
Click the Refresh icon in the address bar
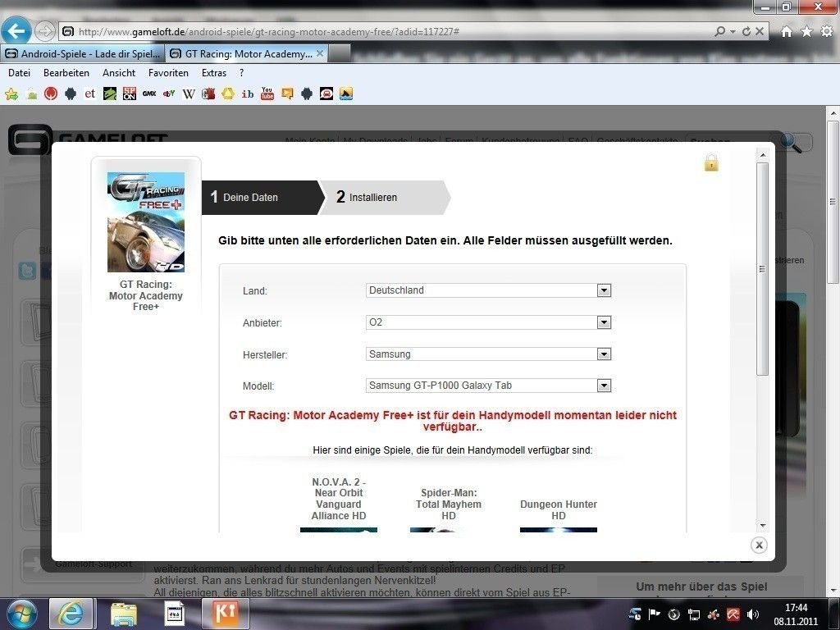click(x=746, y=32)
